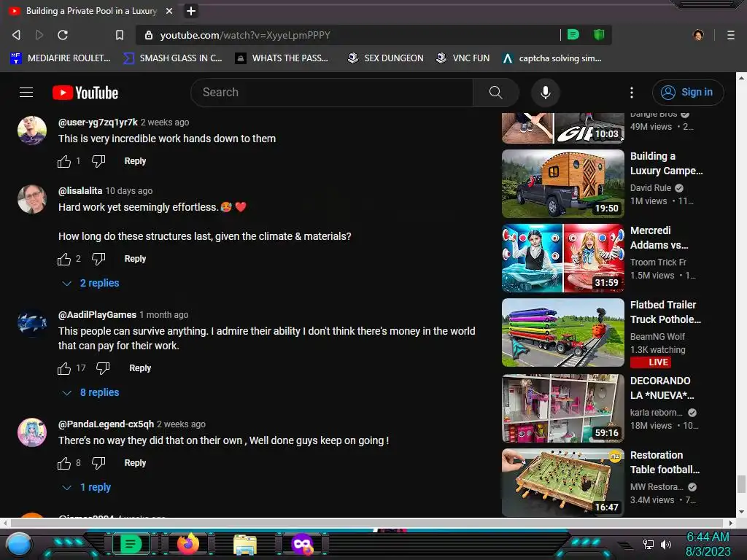Click @AadilPlayGames profile avatar
The width and height of the screenshot is (747, 560).
[x=32, y=323]
